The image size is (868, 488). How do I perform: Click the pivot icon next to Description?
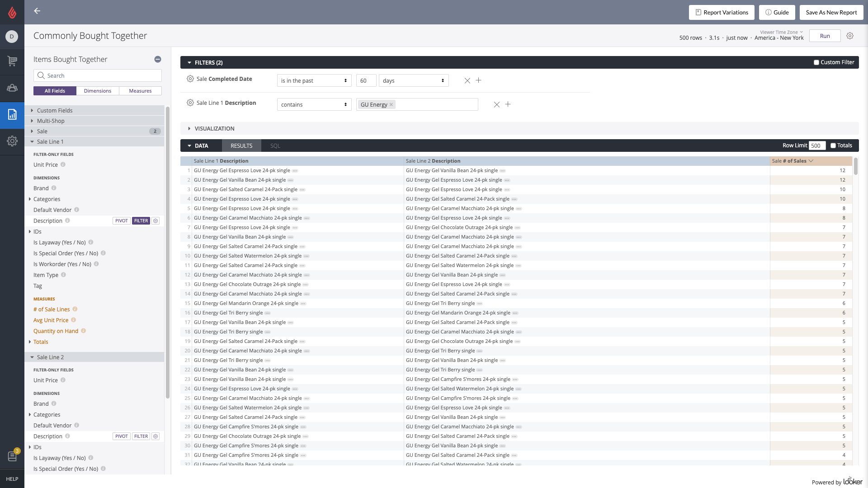(x=122, y=221)
